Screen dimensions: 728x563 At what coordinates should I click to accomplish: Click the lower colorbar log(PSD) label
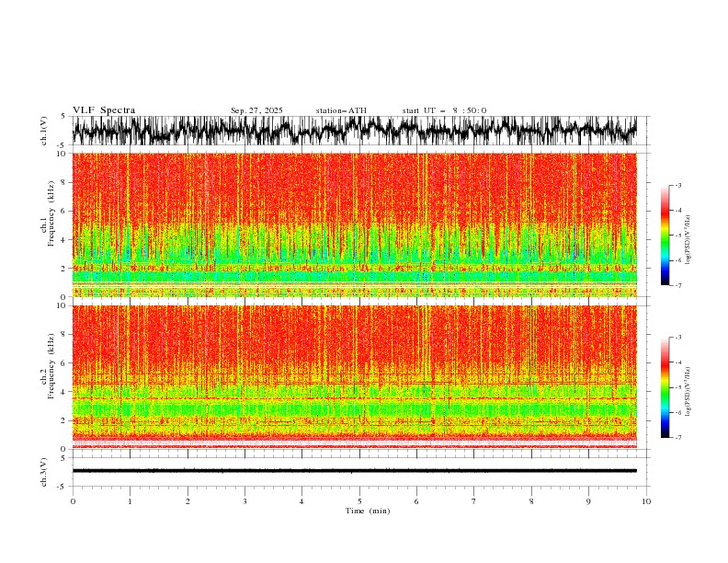(x=688, y=392)
